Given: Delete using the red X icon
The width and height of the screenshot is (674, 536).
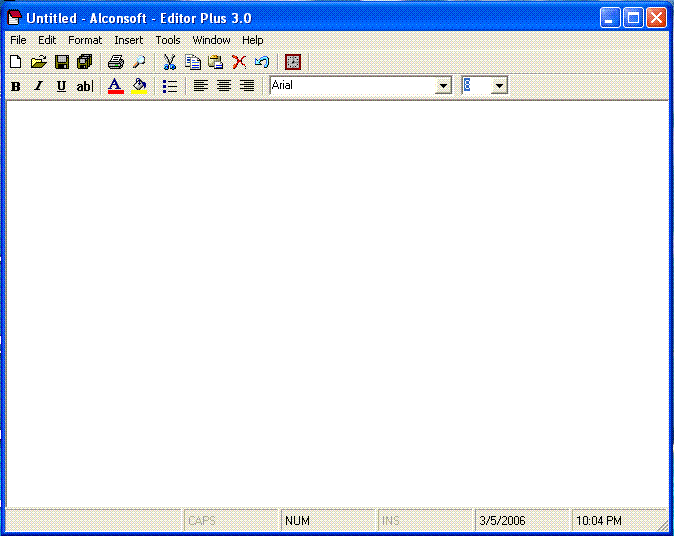Looking at the screenshot, I should (239, 62).
